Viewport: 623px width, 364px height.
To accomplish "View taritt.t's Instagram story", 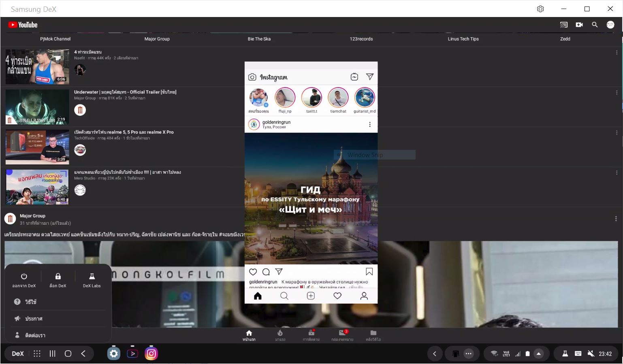I will coord(312,98).
